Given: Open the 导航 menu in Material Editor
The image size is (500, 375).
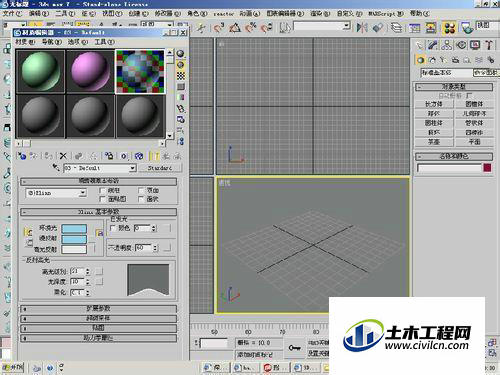Looking at the screenshot, I should 52,42.
